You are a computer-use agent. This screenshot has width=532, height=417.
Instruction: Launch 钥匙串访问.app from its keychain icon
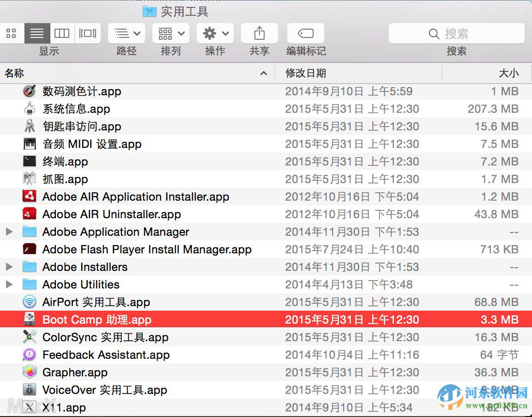[x=30, y=126]
